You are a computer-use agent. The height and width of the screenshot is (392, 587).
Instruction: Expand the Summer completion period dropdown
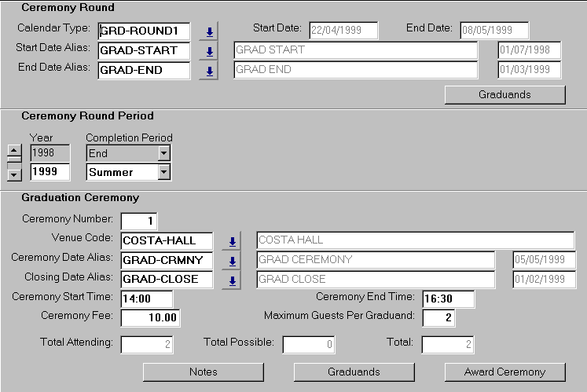pos(163,172)
